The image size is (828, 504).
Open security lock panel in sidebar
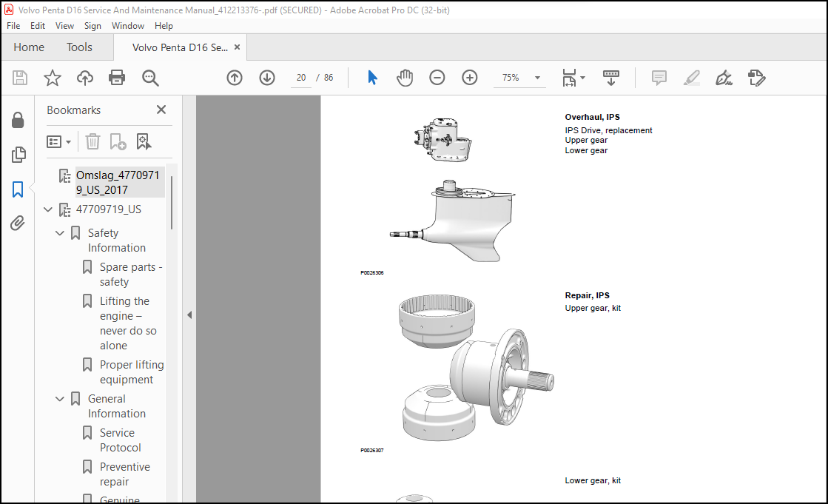point(18,120)
